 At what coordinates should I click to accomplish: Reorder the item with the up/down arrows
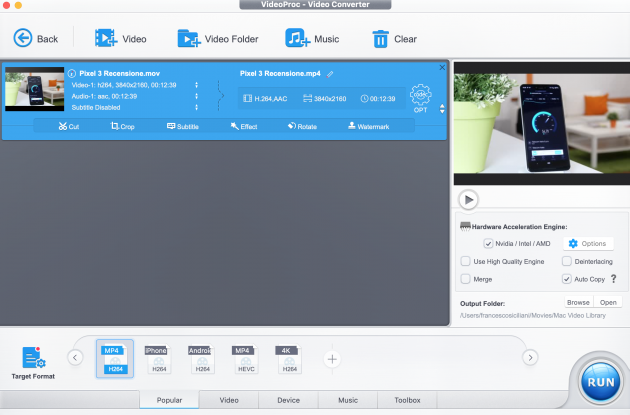[x=442, y=109]
